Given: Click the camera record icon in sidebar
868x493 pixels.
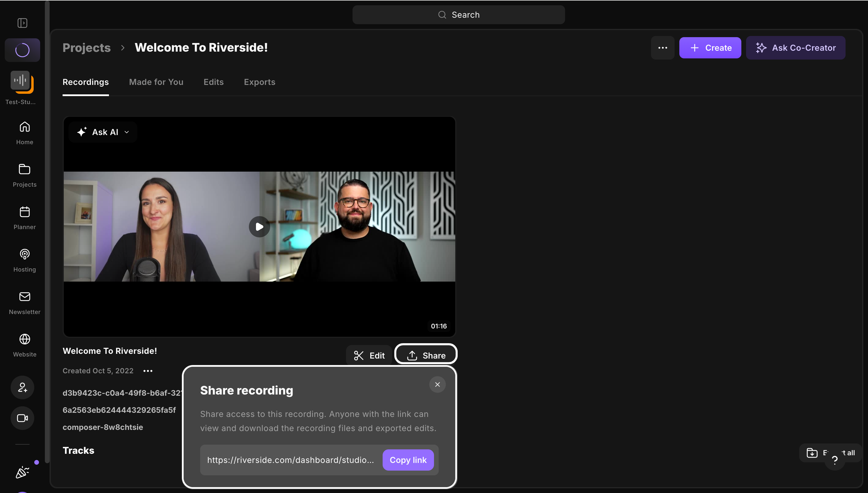Looking at the screenshot, I should (22, 418).
